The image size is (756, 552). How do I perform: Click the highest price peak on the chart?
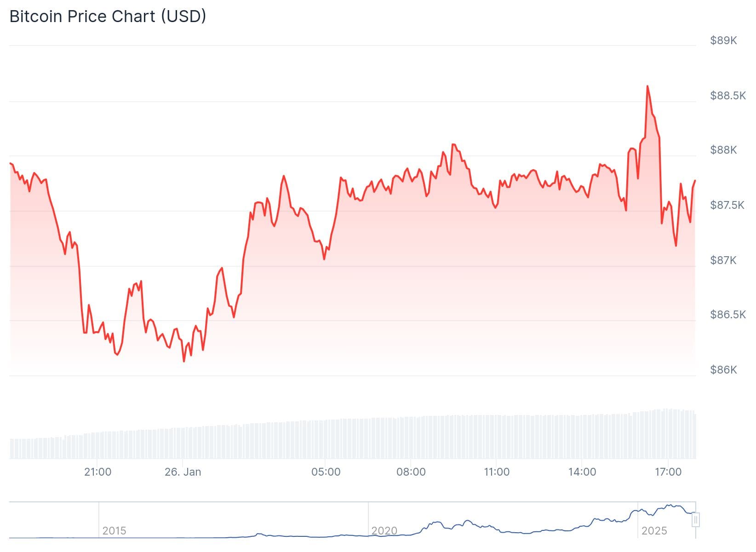pos(647,86)
